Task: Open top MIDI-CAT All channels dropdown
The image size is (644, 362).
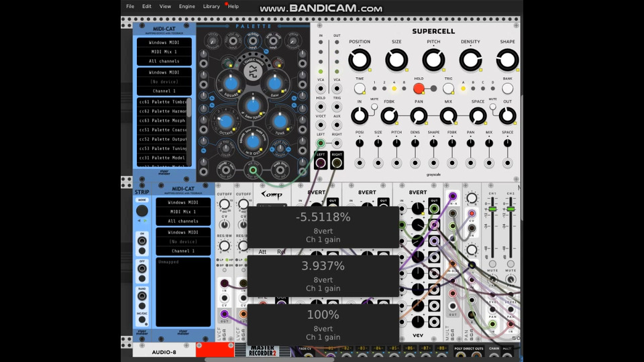Action: (x=164, y=61)
